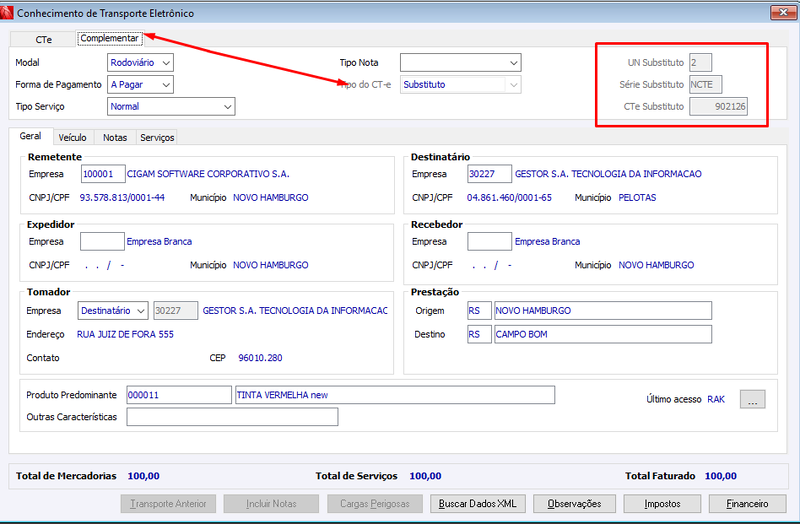This screenshot has width=800, height=524.
Task: Open the Observações button
Action: (x=574, y=504)
